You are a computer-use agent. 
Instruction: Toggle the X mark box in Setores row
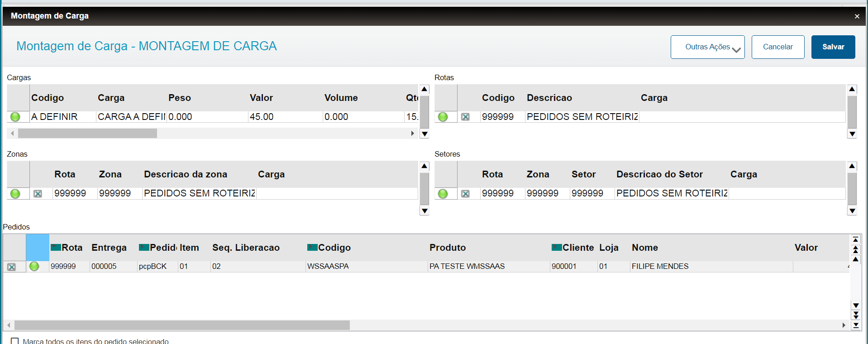click(465, 194)
